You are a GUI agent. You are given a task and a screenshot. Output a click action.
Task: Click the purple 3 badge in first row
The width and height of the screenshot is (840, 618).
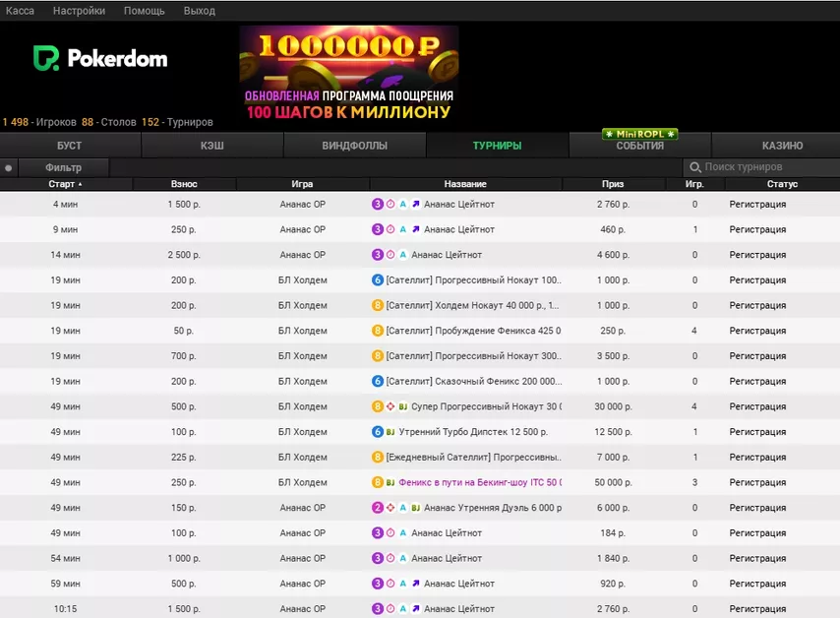(378, 205)
